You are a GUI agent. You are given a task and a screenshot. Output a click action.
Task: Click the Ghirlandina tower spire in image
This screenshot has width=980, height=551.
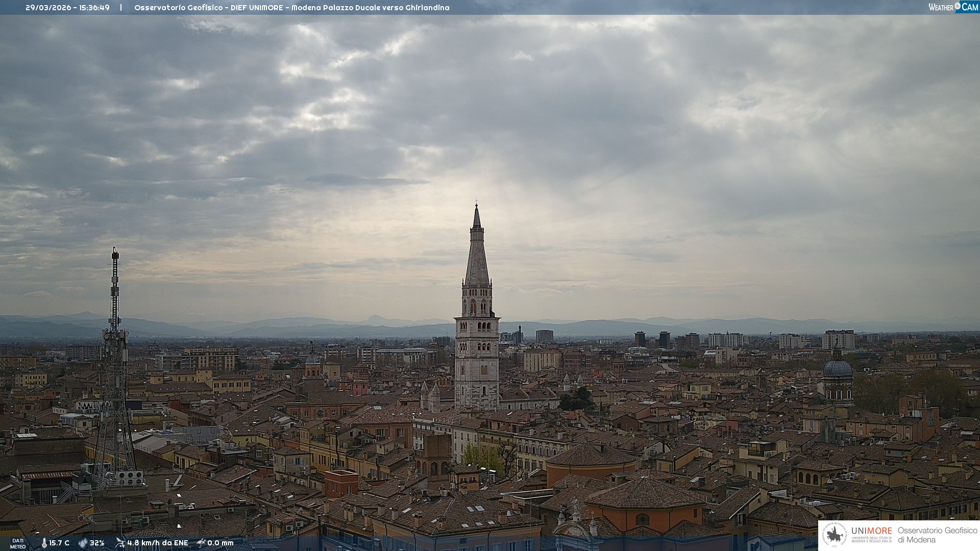point(477,255)
